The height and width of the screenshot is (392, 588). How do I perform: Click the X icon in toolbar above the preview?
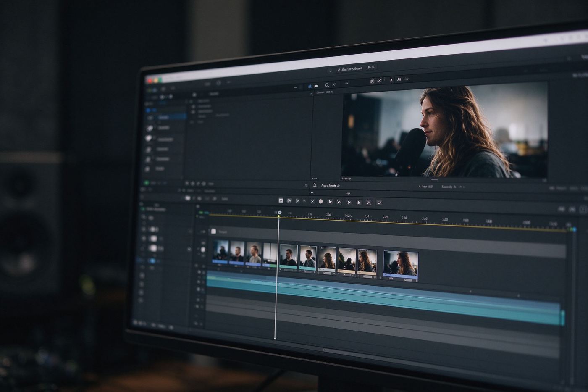coord(391,80)
